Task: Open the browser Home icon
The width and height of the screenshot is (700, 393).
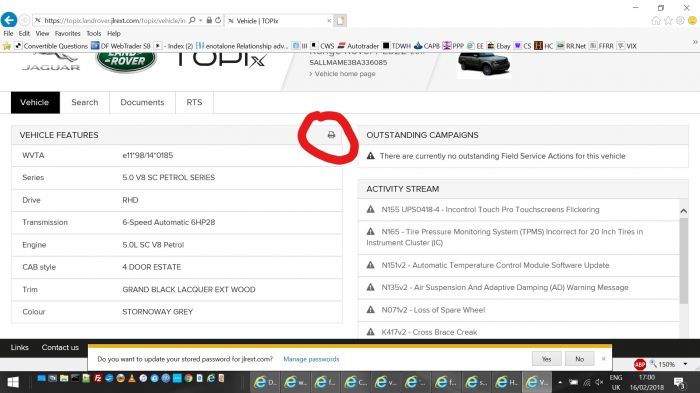Action: pyautogui.click(x=656, y=21)
